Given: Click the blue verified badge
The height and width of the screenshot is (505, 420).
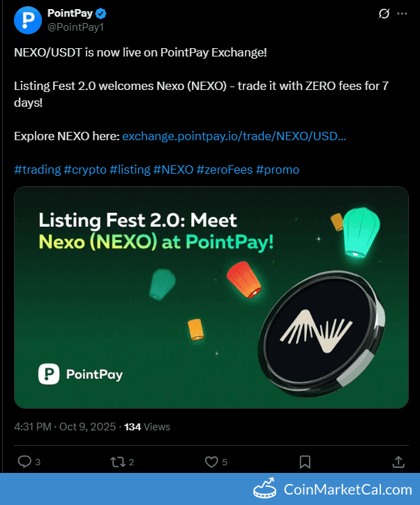Looking at the screenshot, I should [100, 13].
